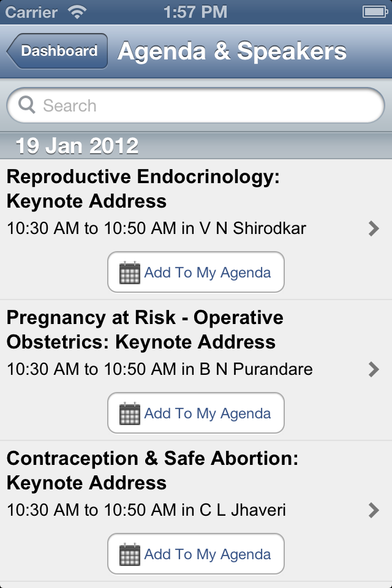Tap calendar icon for Contraception & Safe Abortion session

click(130, 554)
